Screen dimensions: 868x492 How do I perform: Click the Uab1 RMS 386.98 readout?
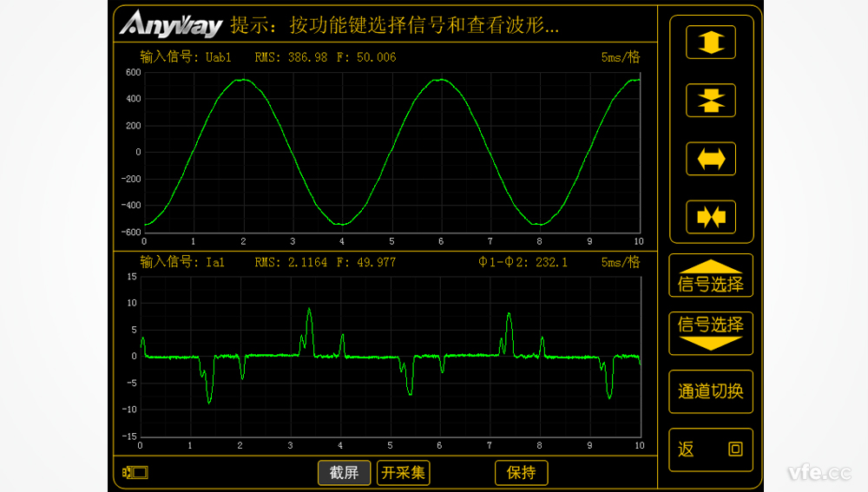coord(291,57)
